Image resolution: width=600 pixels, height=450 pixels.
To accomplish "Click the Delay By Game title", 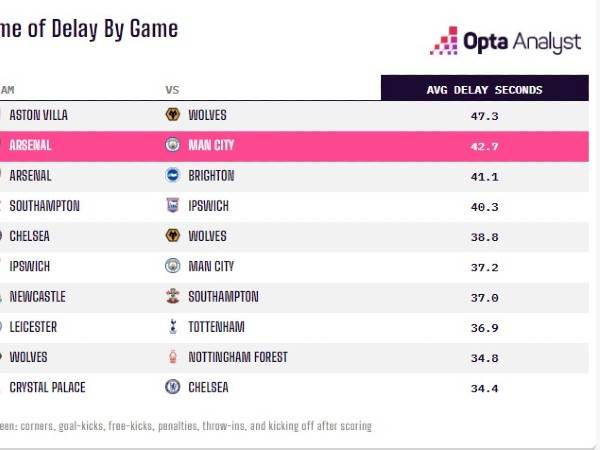I will click(90, 29).
